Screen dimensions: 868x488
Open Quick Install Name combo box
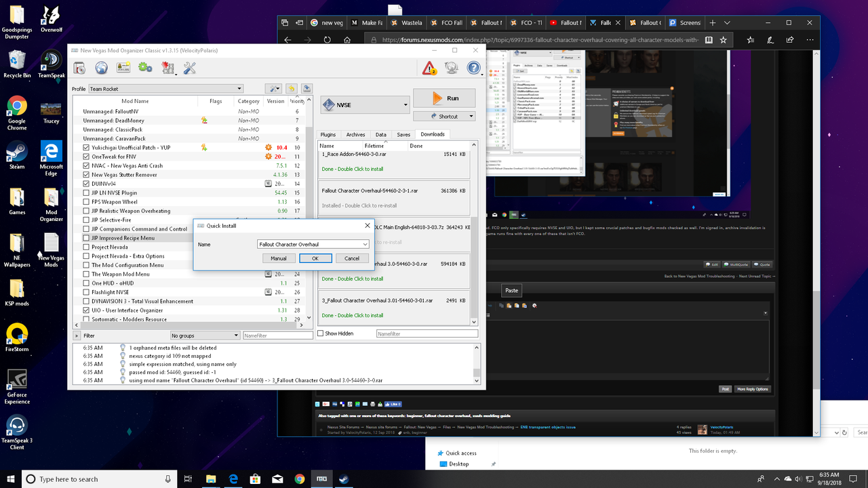coord(313,244)
